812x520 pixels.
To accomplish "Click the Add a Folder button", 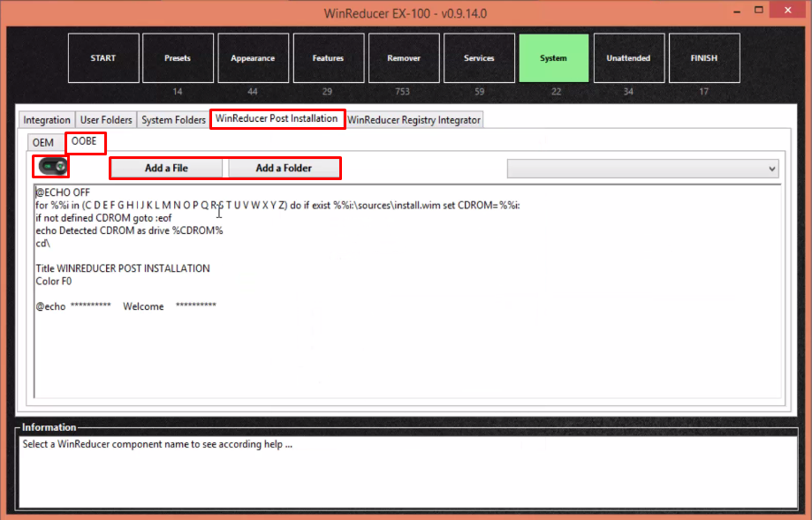I will pyautogui.click(x=284, y=168).
